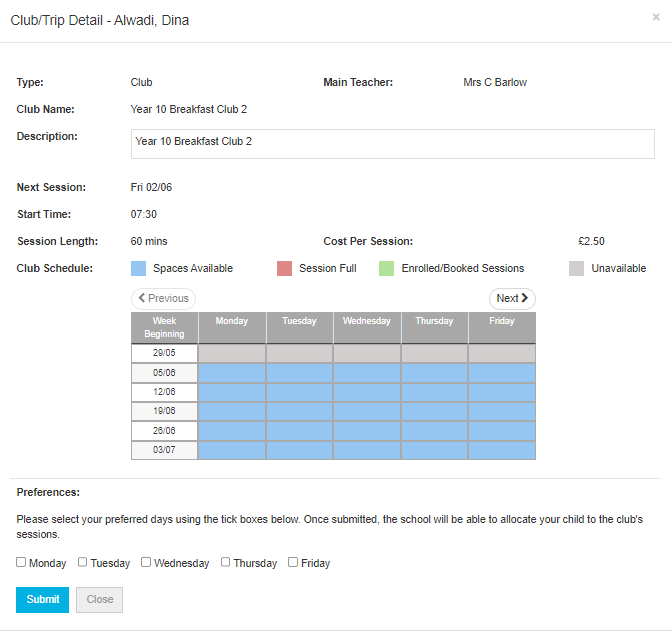Click the Description text box
This screenshot has width=672, height=631.
[393, 144]
